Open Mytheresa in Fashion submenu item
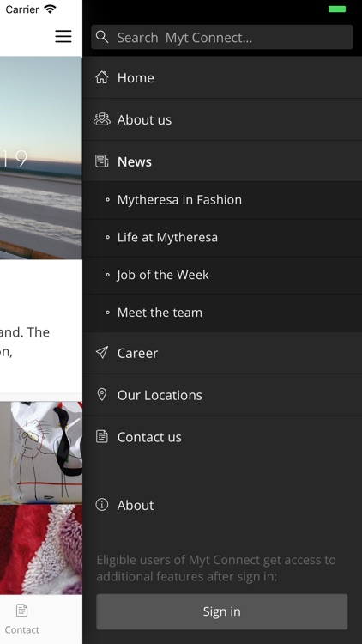Screen dimensions: 362x644 click(222, 200)
